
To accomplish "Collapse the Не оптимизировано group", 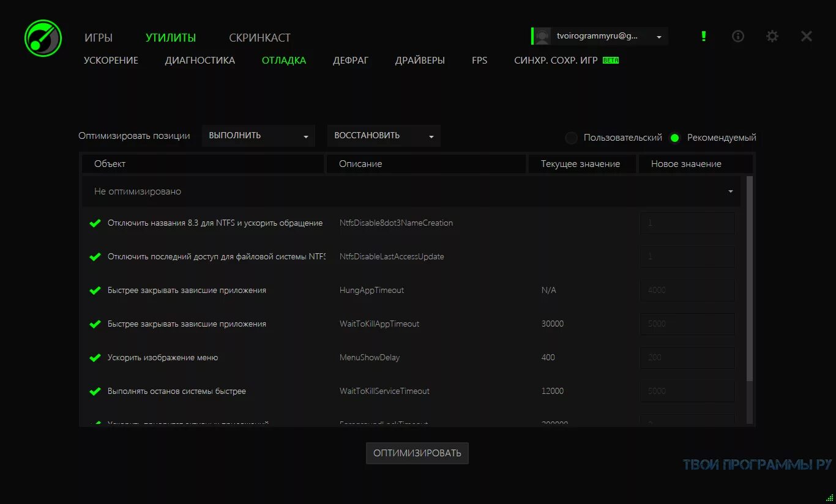I will [730, 191].
